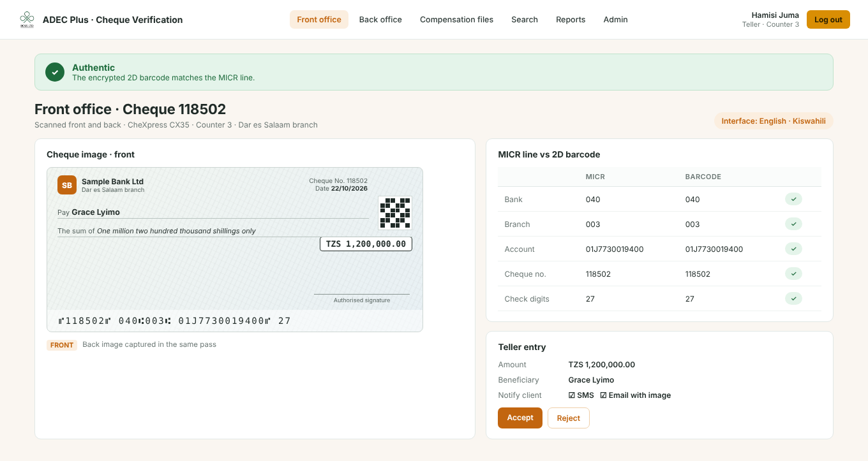Click the Bank row match checkmark
This screenshot has width=868, height=461.
coord(793,200)
